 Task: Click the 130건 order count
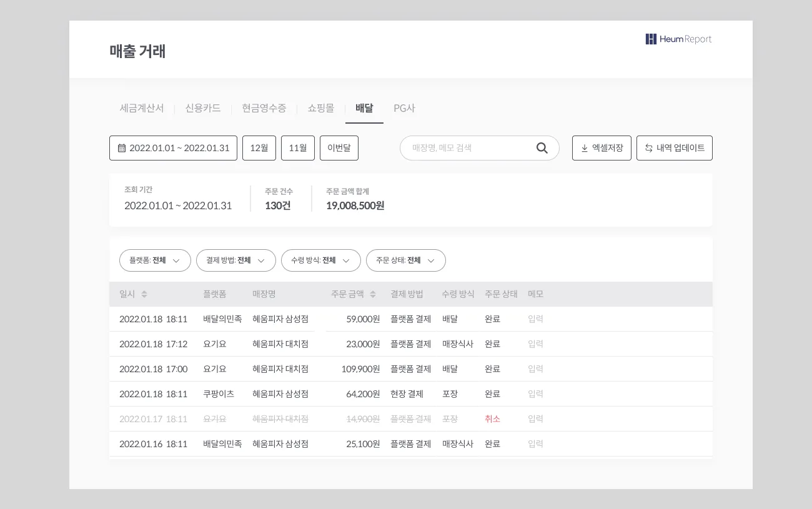tap(277, 205)
